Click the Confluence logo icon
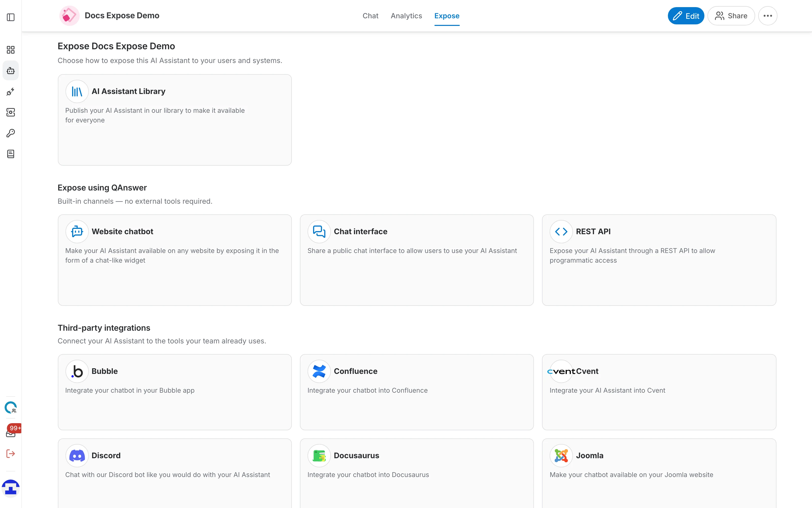 coord(319,371)
